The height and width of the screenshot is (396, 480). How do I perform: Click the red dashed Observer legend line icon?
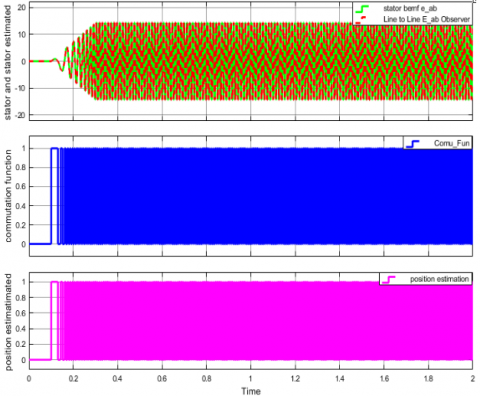[x=361, y=19]
